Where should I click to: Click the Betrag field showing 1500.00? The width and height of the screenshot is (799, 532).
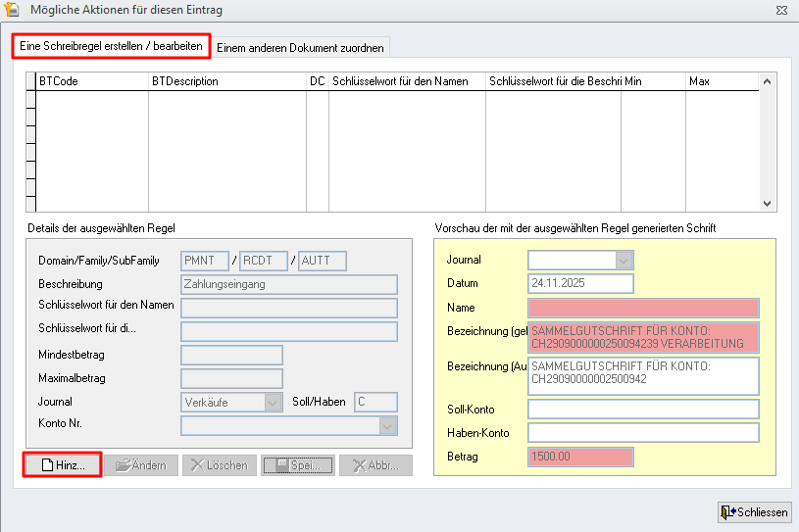pyautogui.click(x=580, y=457)
